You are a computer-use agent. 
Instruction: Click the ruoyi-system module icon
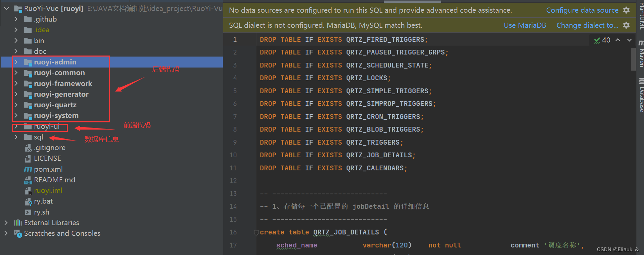[x=28, y=116]
